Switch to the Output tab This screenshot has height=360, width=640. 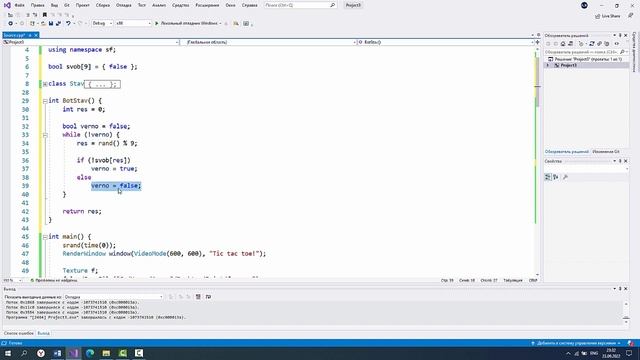pos(43,333)
